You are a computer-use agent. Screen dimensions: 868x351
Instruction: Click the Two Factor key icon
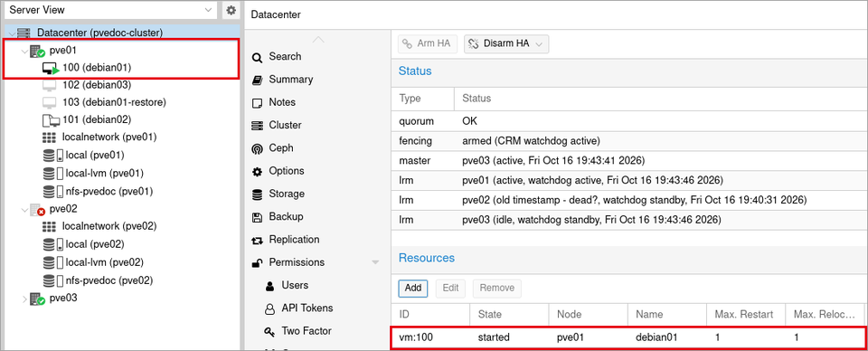coord(269,332)
